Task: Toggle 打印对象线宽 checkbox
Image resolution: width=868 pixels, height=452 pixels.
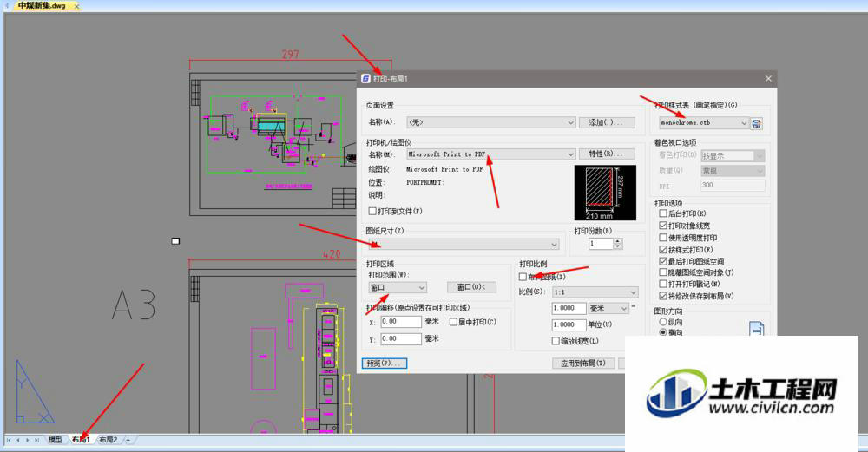Action: (662, 226)
